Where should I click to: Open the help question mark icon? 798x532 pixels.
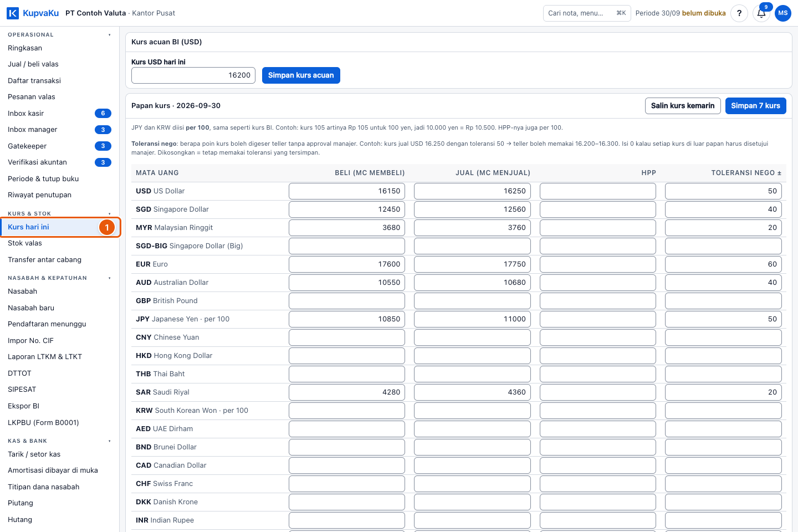pos(739,13)
